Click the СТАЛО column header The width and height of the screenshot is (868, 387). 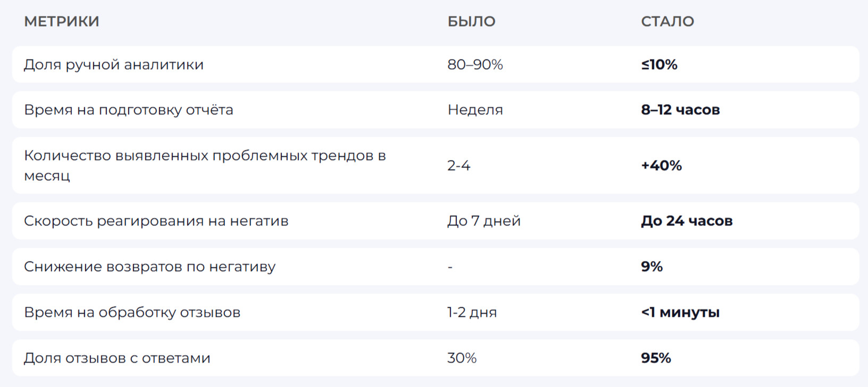[667, 21]
